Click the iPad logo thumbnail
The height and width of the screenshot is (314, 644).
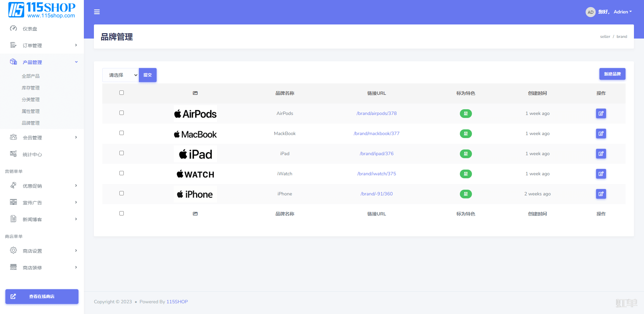pos(195,154)
